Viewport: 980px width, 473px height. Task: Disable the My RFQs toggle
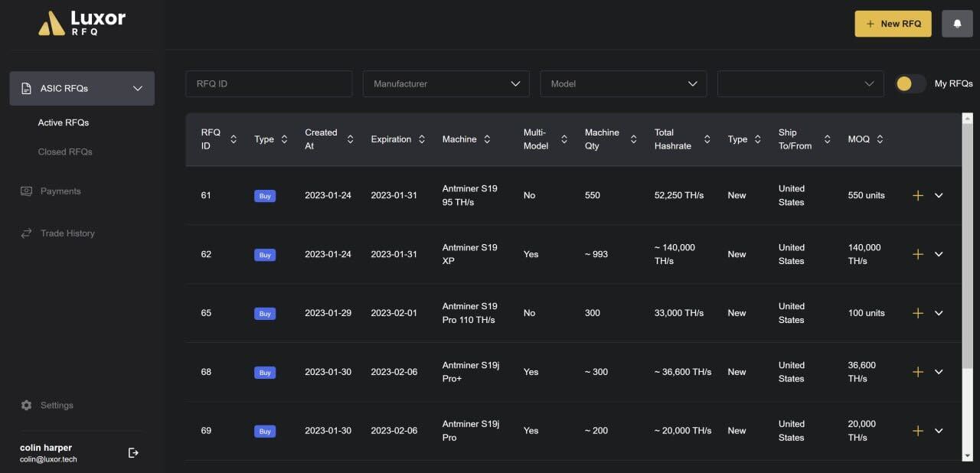pos(910,83)
